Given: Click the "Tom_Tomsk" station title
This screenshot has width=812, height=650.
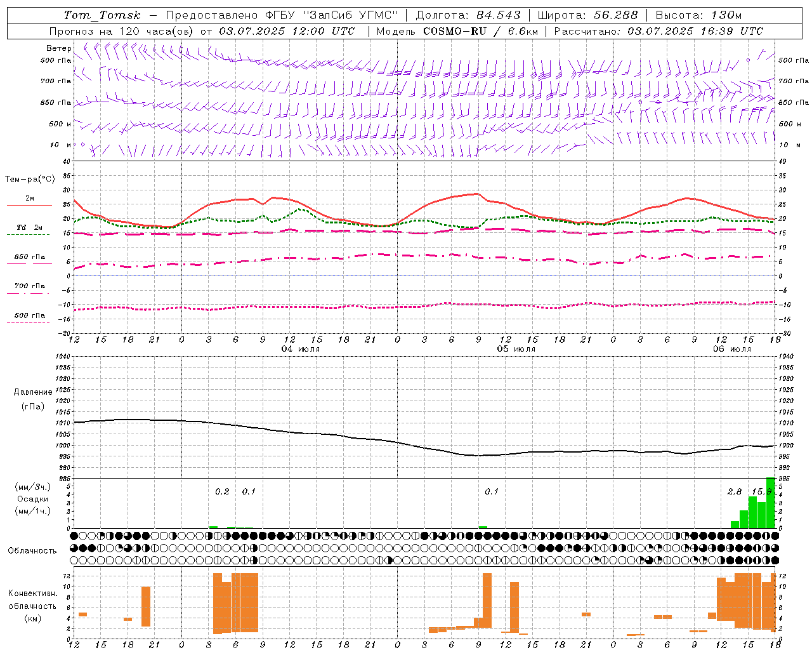Looking at the screenshot, I should tap(102, 15).
